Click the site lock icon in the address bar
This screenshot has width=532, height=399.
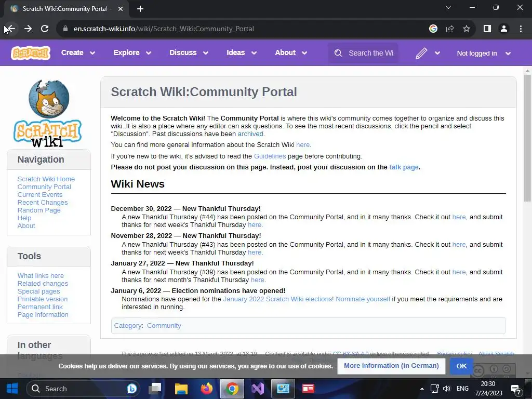tap(65, 29)
